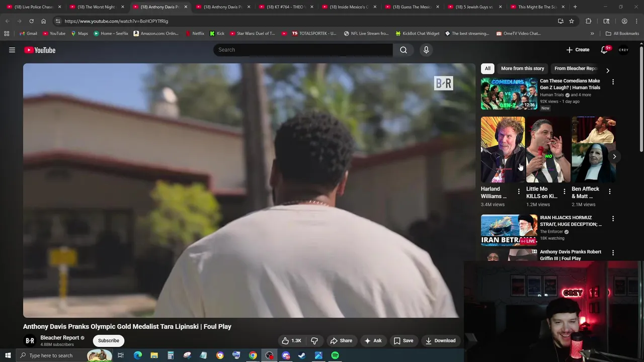Open File Explorer from taskbar
Image resolution: width=644 pixels, height=362 pixels.
pos(154,355)
